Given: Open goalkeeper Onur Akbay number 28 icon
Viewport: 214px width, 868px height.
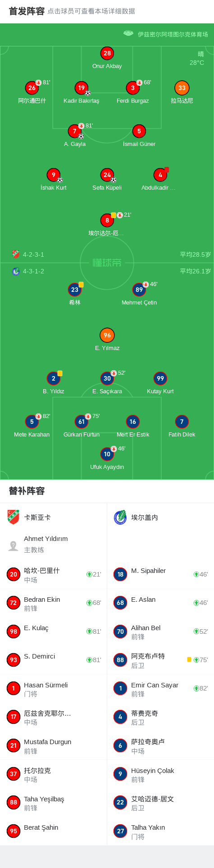Looking at the screenshot, I should pos(107,53).
